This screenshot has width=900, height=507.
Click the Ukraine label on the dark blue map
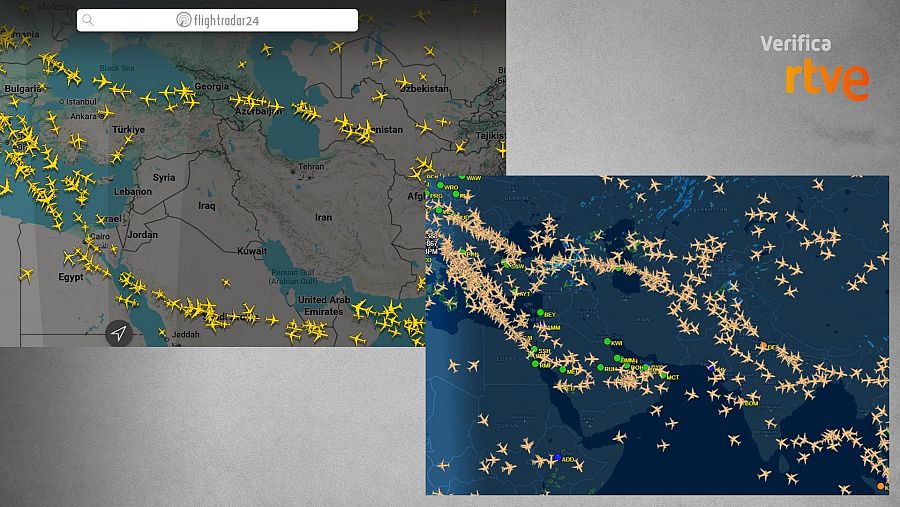pos(517,198)
